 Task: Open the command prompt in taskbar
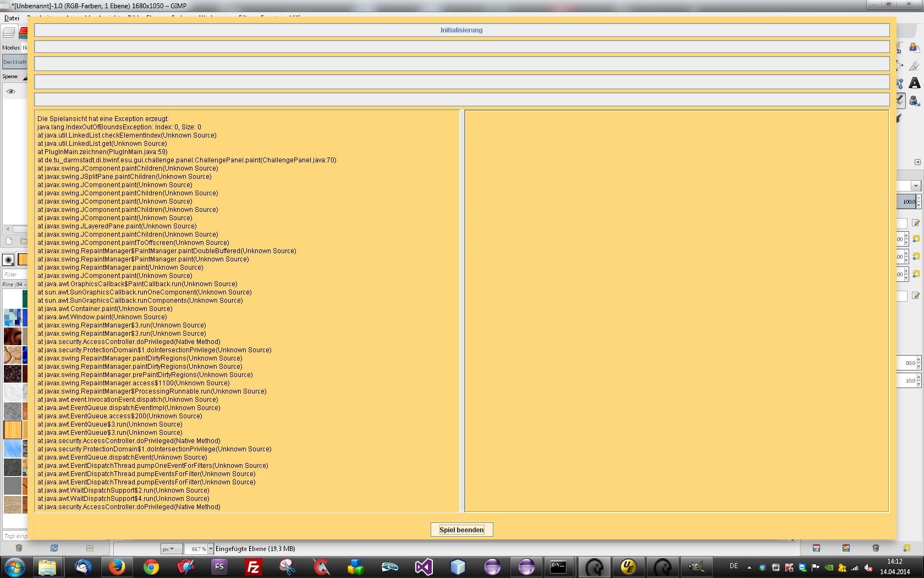(559, 566)
